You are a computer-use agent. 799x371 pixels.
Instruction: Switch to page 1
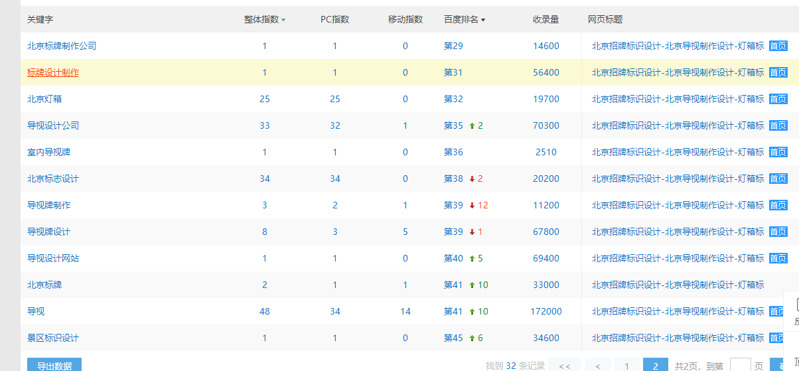(627, 365)
